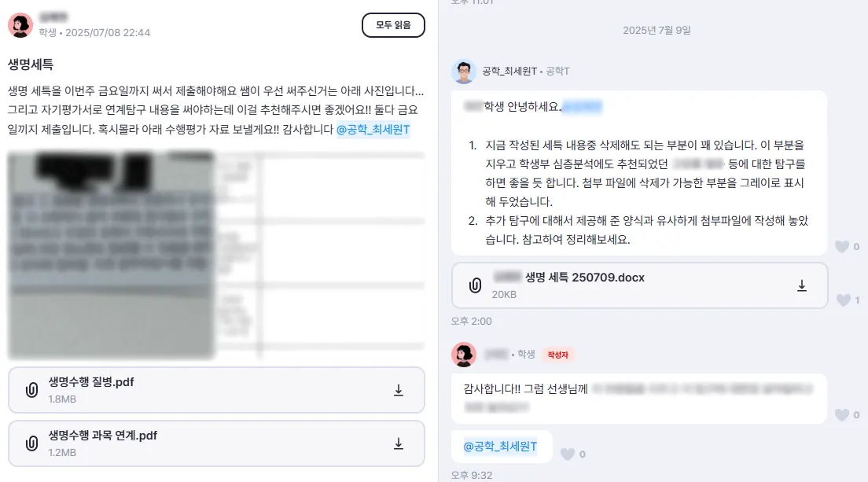Download 생명수행 과목 연계.pdf with arrow icon
The width and height of the screenshot is (868, 482).
point(398,443)
